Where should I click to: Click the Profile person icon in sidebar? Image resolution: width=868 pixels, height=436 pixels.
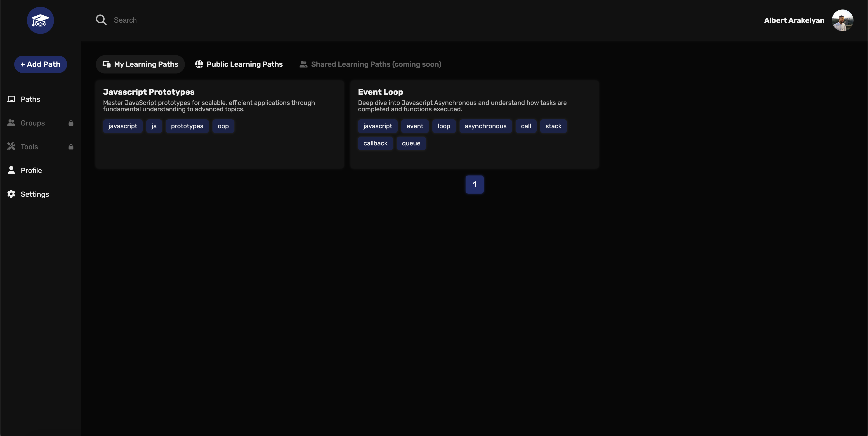(12, 170)
